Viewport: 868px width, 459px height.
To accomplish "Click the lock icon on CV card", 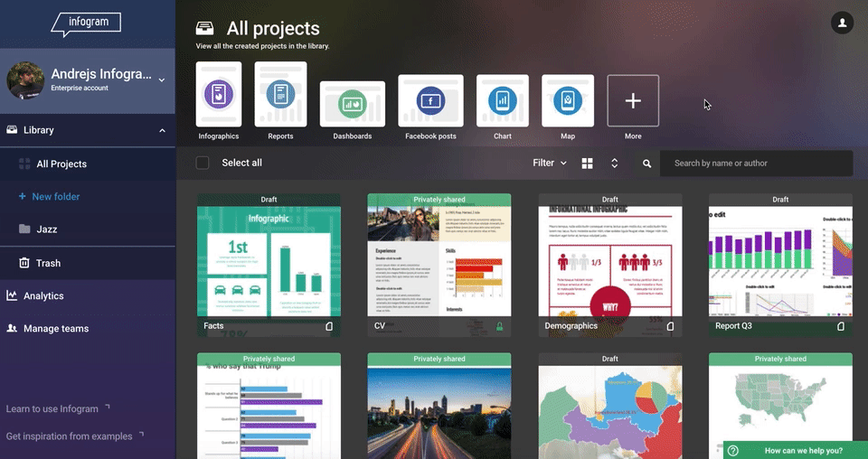I will (499, 326).
